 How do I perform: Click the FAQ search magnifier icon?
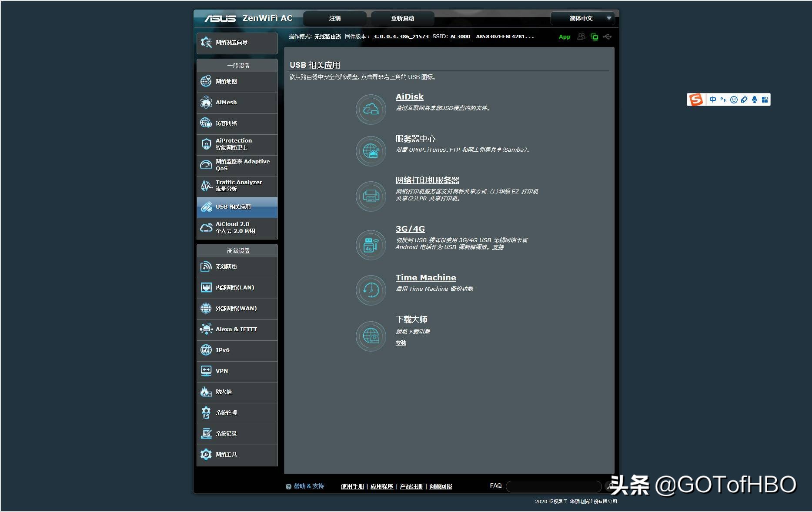tap(609, 486)
